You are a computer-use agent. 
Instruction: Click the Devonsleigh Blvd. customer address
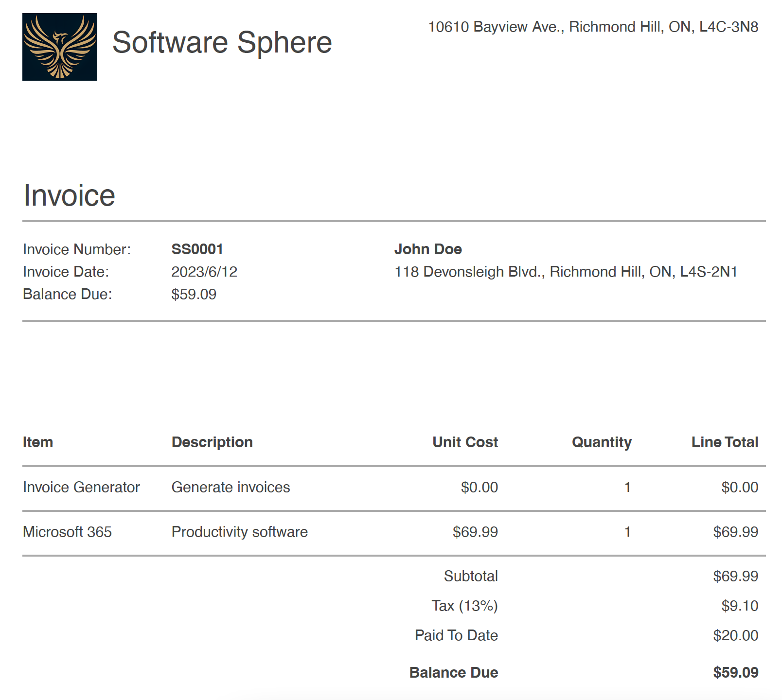coord(566,272)
